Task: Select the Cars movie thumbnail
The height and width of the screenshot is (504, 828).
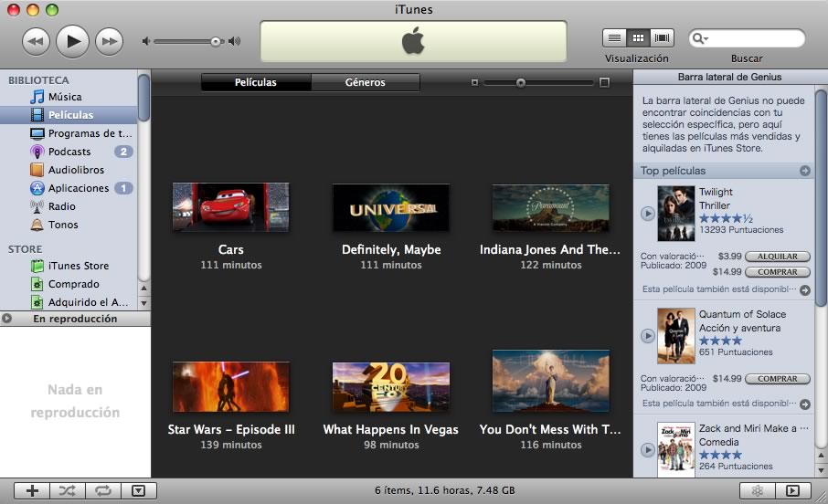Action: point(231,207)
